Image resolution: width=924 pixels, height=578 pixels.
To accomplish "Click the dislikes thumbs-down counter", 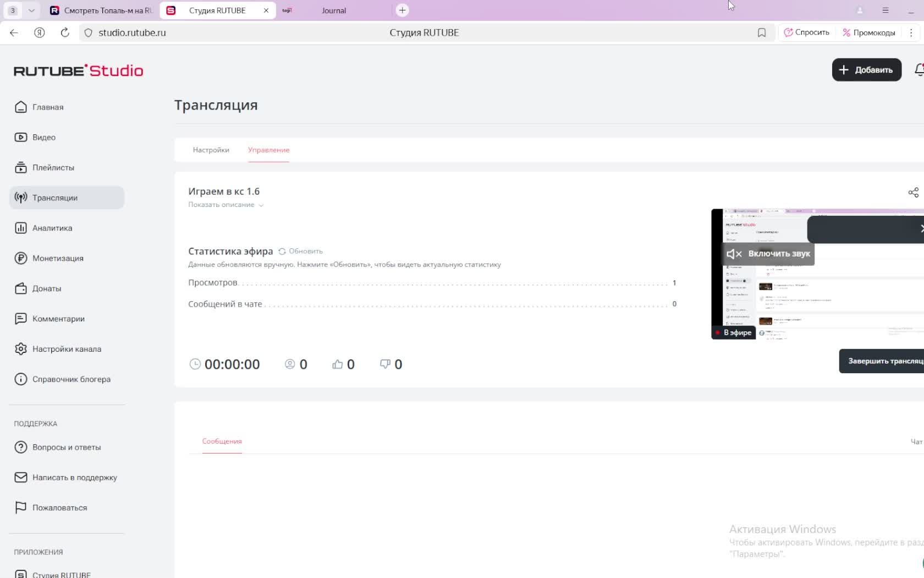I will (391, 364).
